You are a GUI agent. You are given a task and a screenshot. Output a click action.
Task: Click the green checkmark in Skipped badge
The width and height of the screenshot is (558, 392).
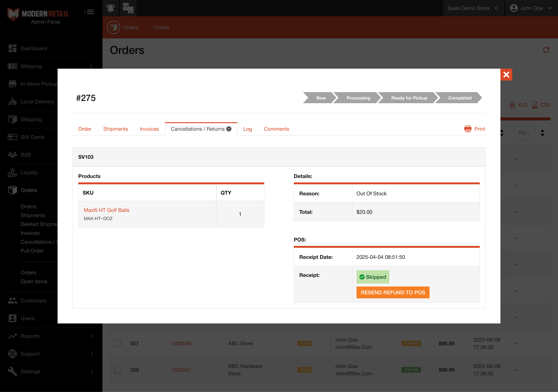pyautogui.click(x=362, y=277)
